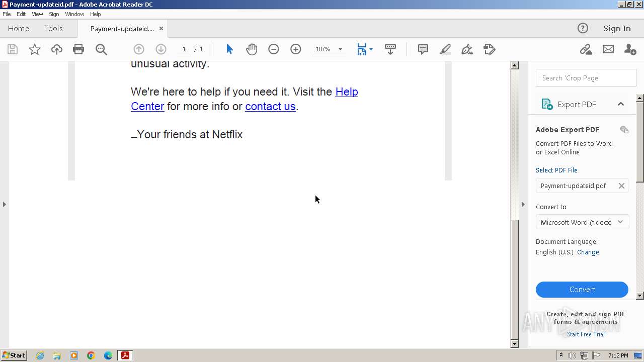Show hidden system tray icons

pos(561,355)
